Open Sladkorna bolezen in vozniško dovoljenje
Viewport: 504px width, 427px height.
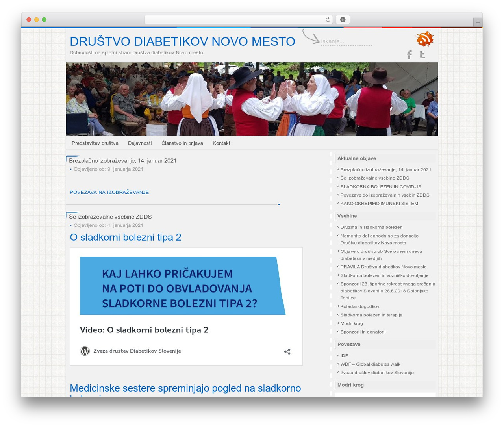tap(384, 275)
